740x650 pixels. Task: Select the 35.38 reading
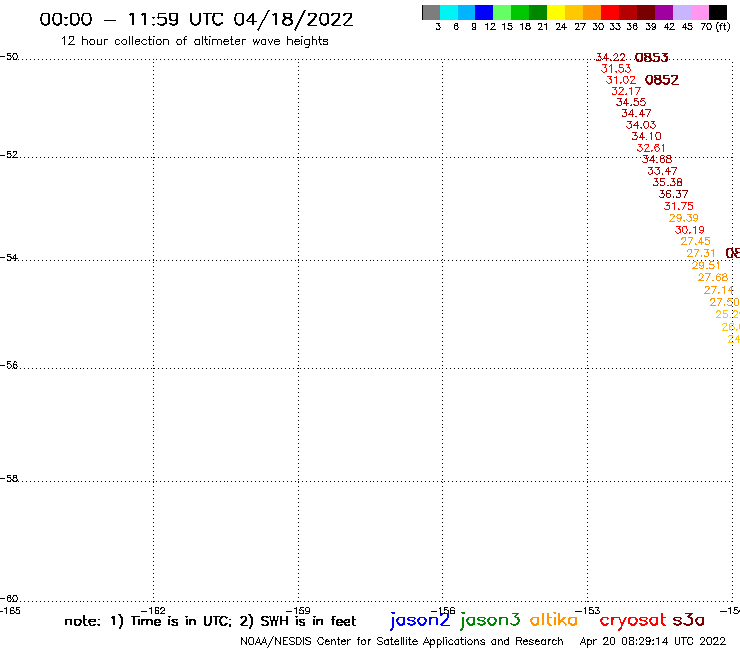668,182
